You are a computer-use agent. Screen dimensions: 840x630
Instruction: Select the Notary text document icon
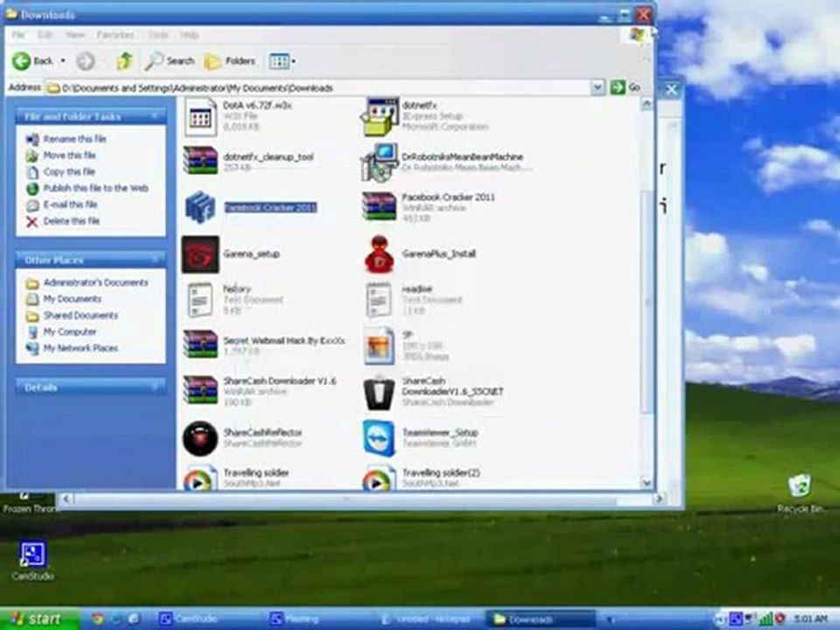tap(199, 300)
